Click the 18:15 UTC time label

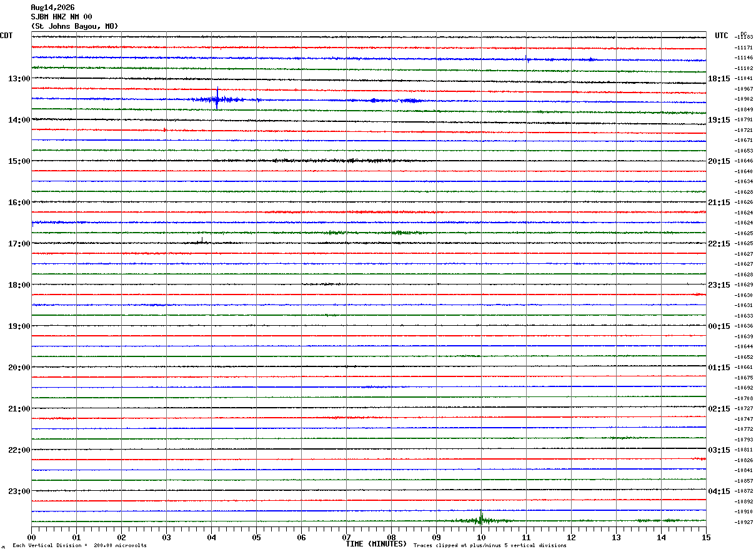point(719,79)
